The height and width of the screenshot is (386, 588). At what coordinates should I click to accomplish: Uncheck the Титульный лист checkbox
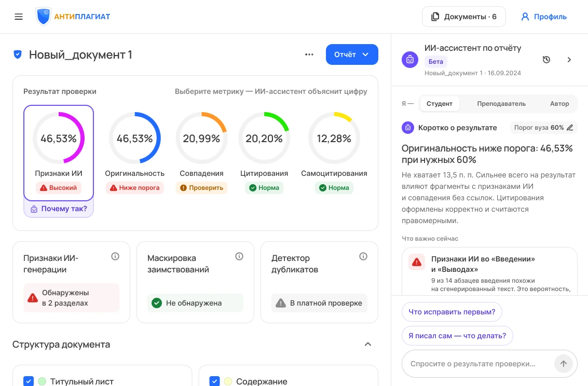[29, 381]
